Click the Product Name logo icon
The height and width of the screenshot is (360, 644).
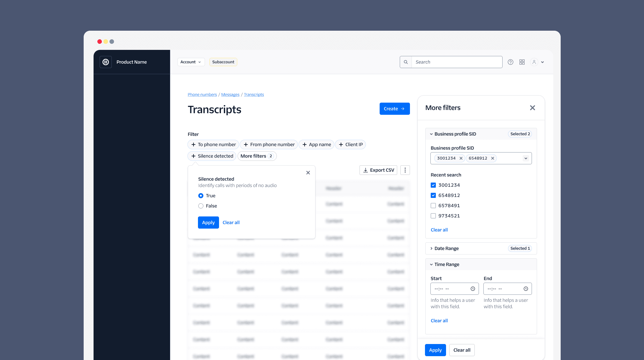point(105,62)
